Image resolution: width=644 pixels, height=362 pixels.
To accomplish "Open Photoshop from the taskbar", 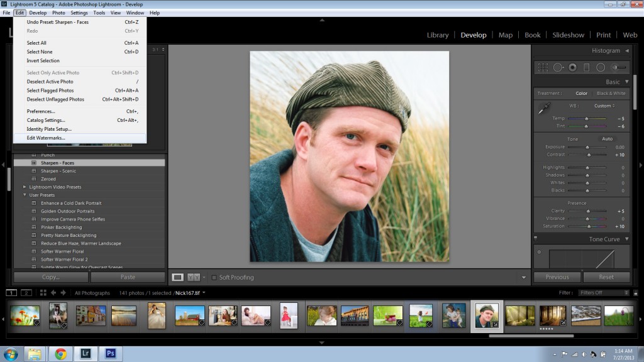I will pyautogui.click(x=110, y=354).
